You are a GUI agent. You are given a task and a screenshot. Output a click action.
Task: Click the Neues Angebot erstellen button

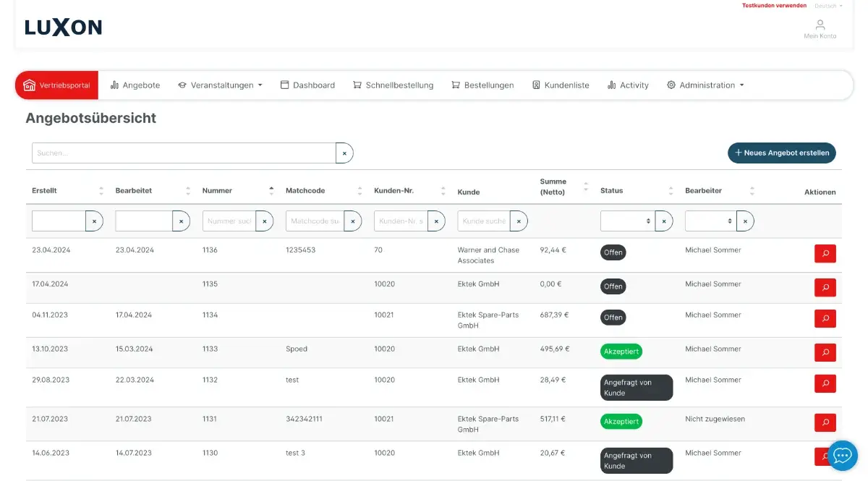[781, 153]
